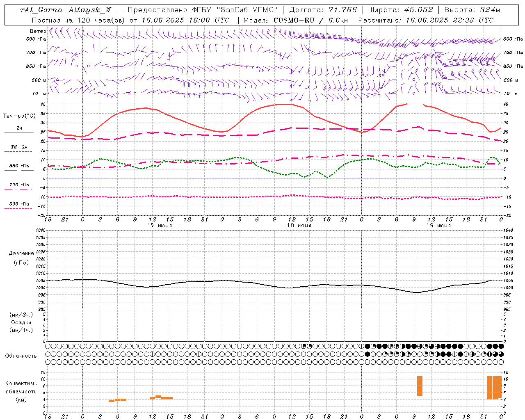Click "Рассчитано: 16.06.2025 22:38 UTC" text
This screenshot has width=525, height=420.
pyautogui.click(x=426, y=20)
